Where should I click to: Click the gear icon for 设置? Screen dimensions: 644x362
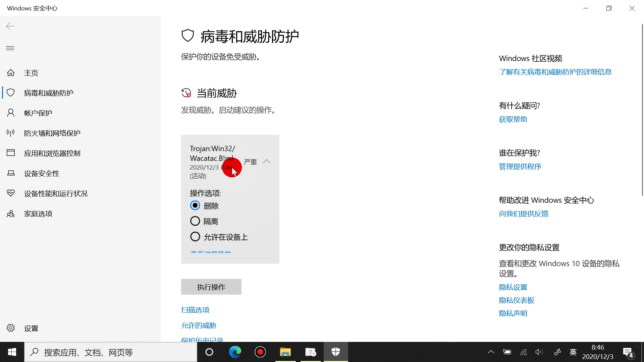point(11,328)
